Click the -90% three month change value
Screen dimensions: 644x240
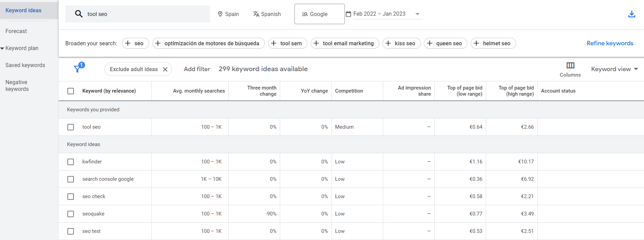pyautogui.click(x=271, y=214)
